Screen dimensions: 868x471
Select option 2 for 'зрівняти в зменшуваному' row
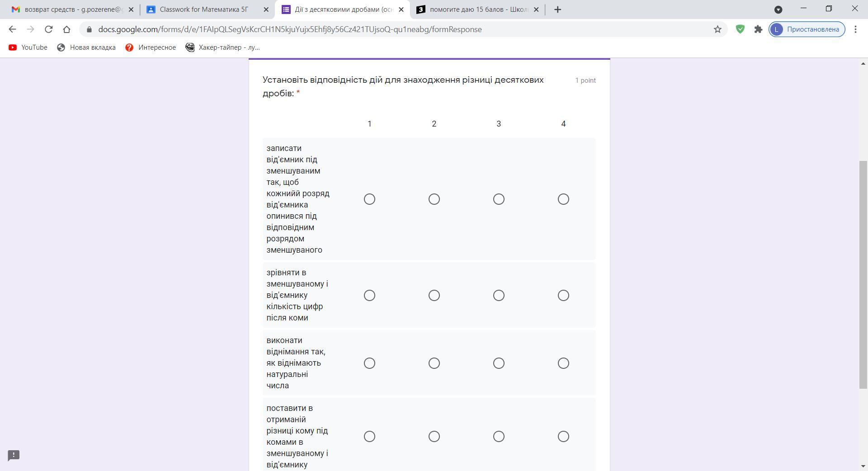(x=434, y=296)
